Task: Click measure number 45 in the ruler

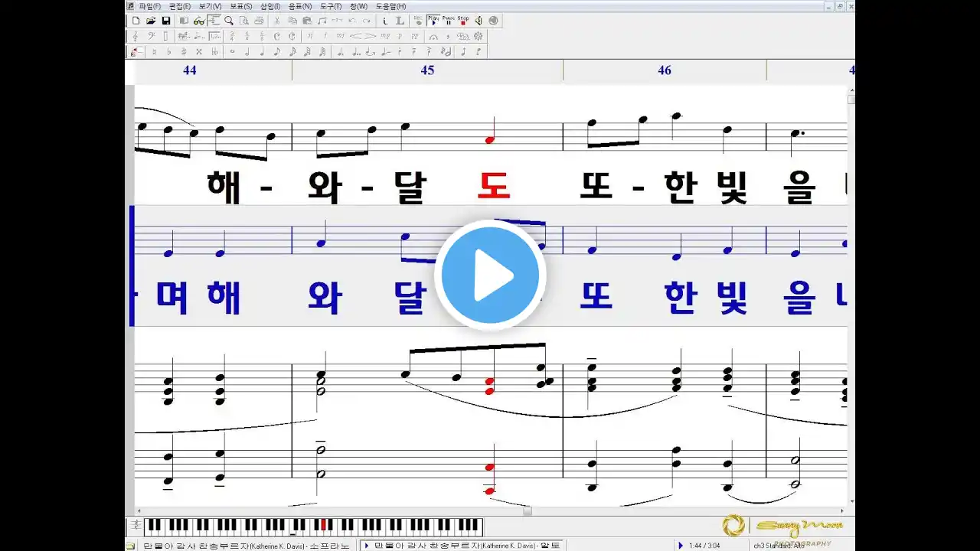Action: [427, 70]
